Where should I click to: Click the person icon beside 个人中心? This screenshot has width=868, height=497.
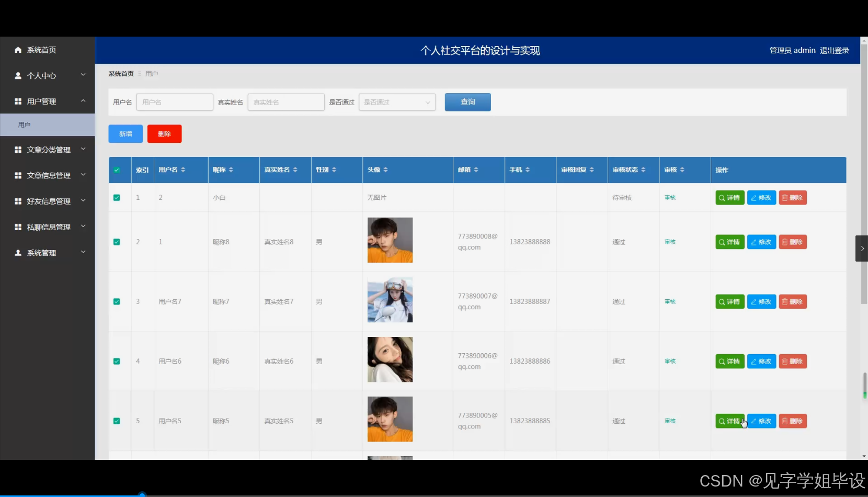(18, 75)
